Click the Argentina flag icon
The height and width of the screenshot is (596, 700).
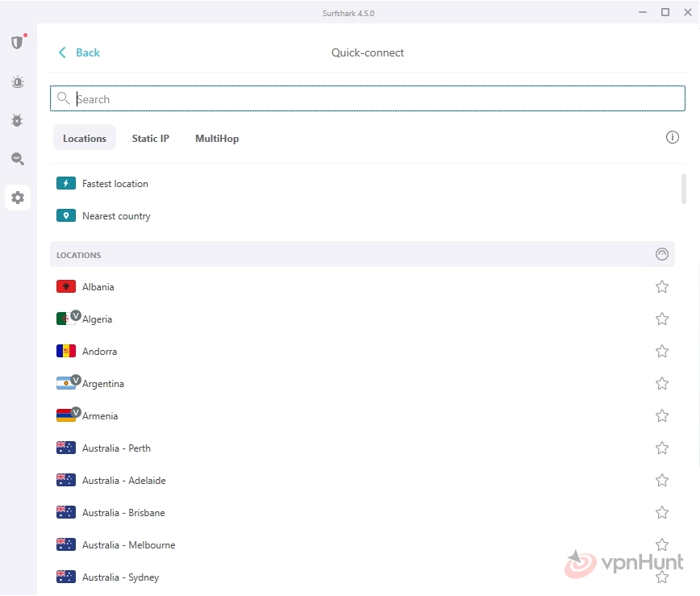click(x=65, y=384)
